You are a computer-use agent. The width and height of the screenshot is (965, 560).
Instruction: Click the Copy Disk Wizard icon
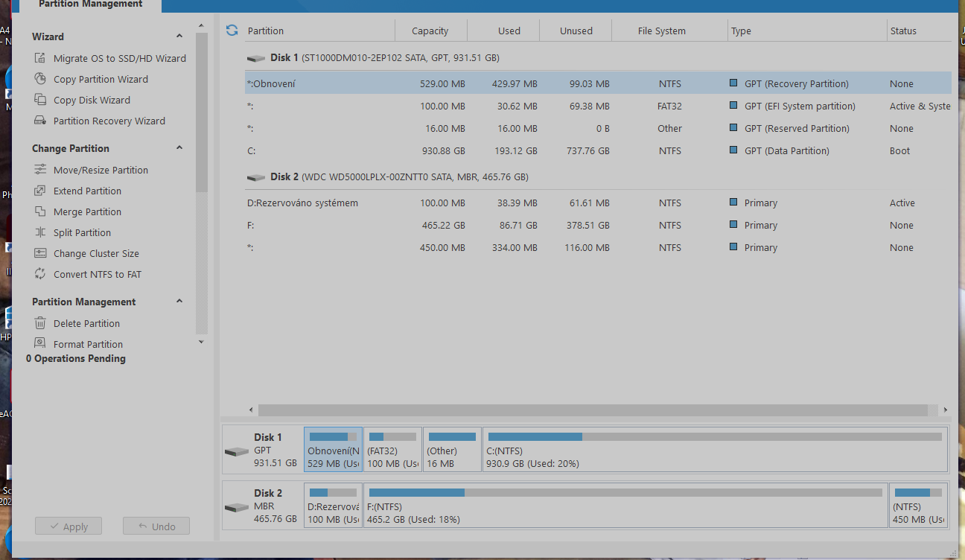(40, 100)
